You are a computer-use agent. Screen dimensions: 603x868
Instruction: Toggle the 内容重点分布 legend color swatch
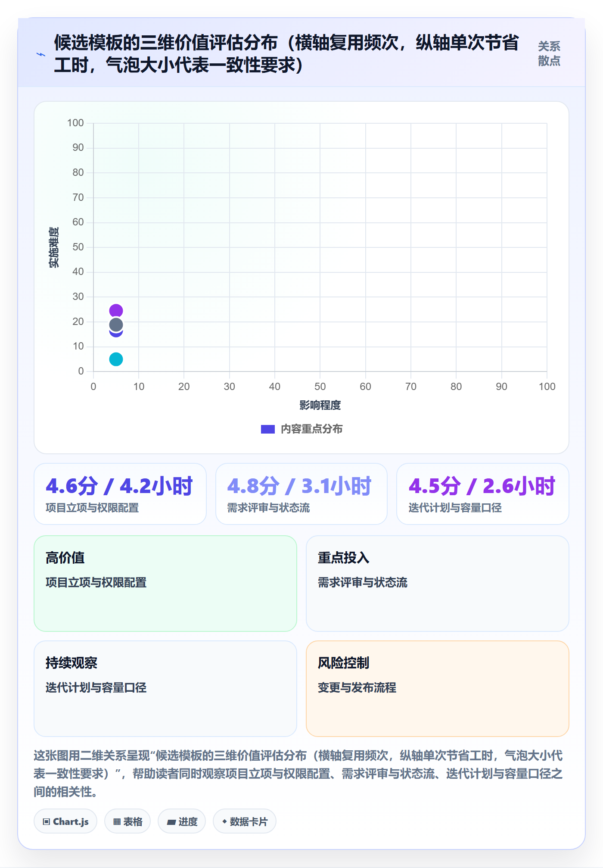point(267,429)
